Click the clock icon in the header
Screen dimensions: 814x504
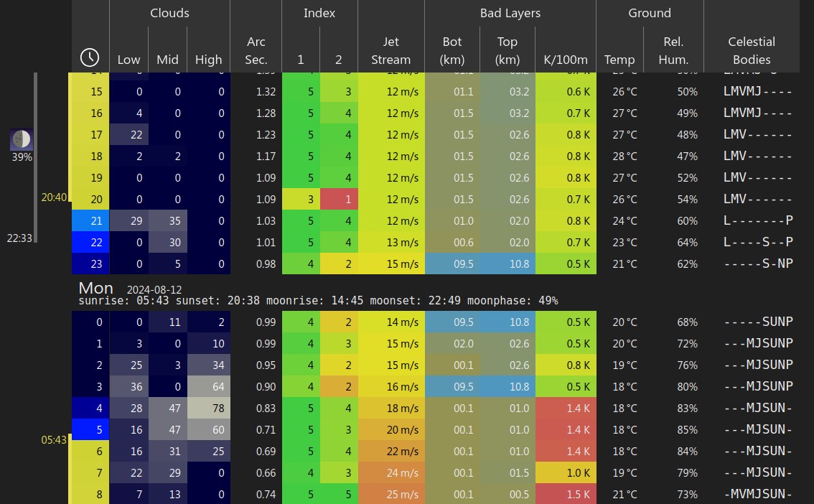pos(90,57)
